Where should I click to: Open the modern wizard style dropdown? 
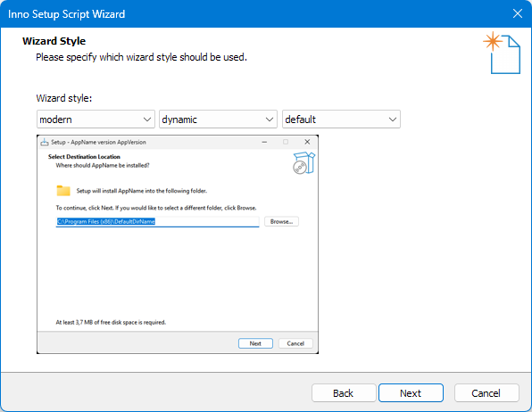(x=96, y=119)
